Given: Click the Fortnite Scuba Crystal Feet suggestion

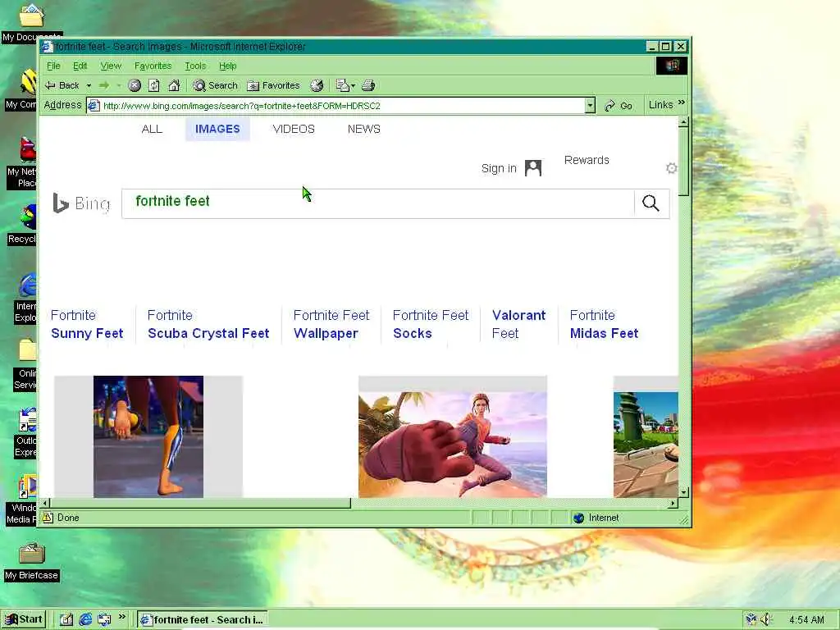Looking at the screenshot, I should (x=208, y=324).
